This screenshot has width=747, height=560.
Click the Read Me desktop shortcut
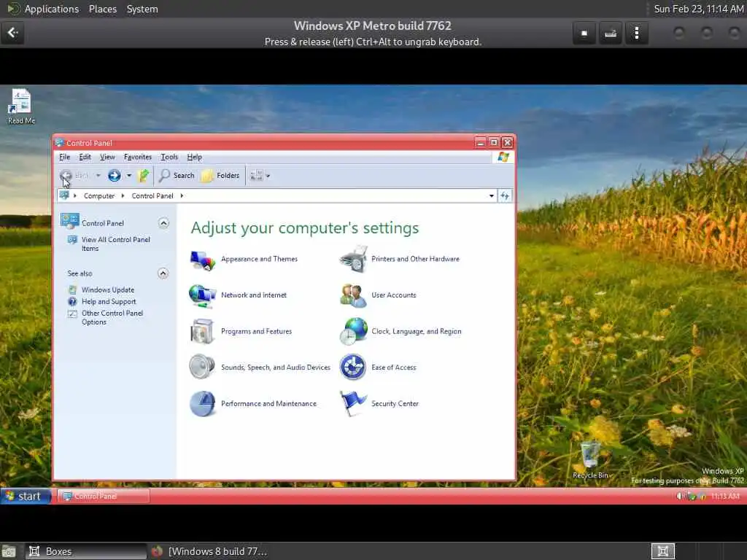click(x=21, y=106)
